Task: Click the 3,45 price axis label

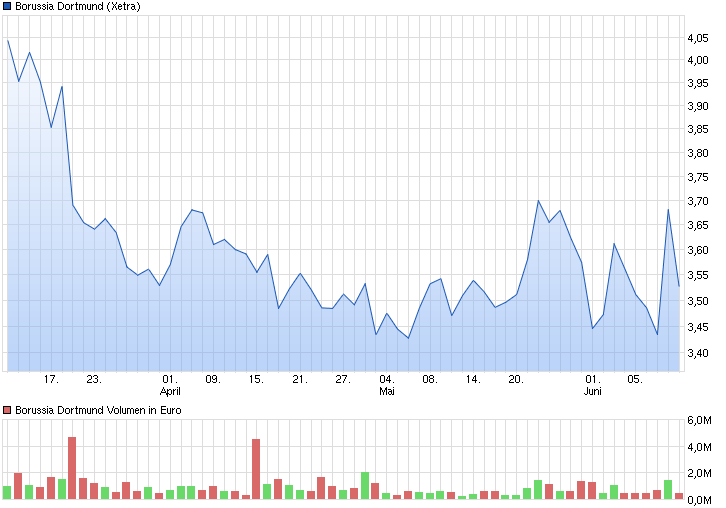Action: click(x=697, y=327)
